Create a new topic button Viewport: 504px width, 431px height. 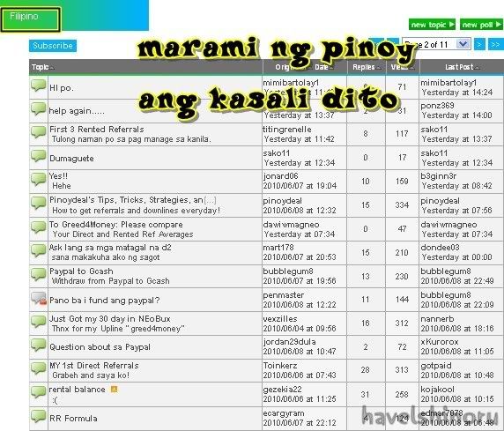pyautogui.click(x=432, y=25)
